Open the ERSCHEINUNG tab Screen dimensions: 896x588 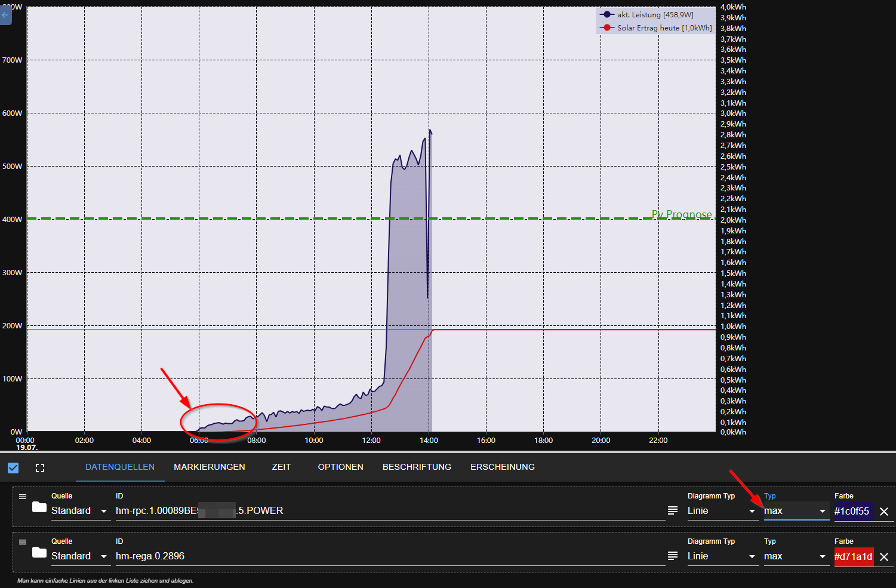(x=502, y=467)
